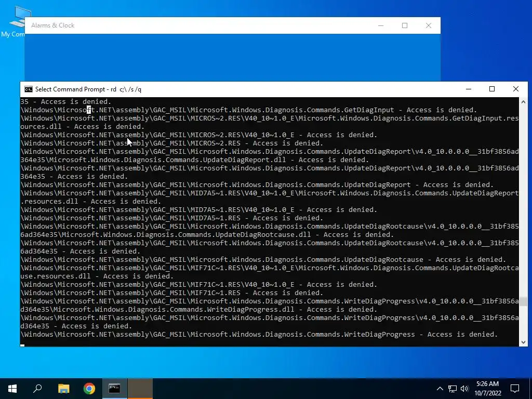Open Google Chrome from taskbar
Screen dimensions: 532x399
coord(89,389)
